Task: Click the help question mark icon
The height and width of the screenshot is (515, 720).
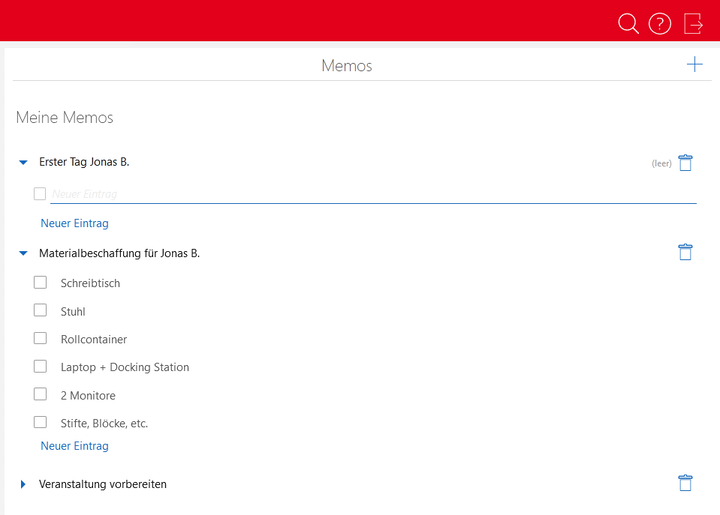Action: point(659,23)
